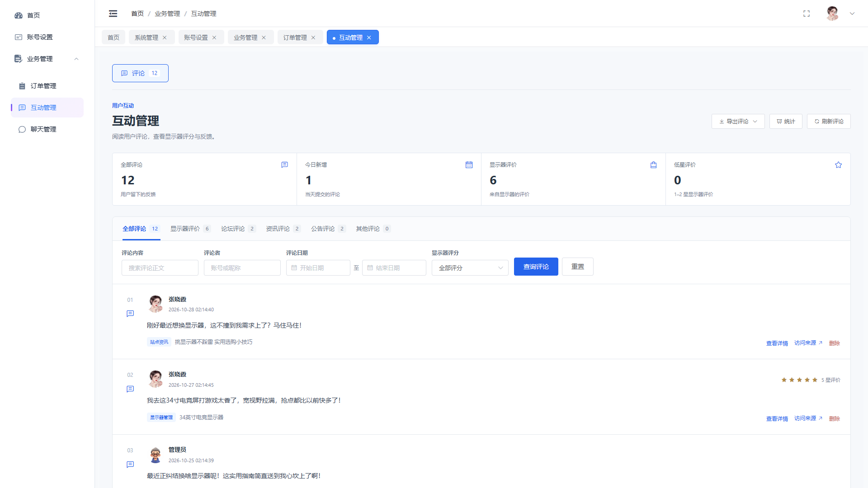Viewport: 868px width, 488px height.
Task: Click the calendar icon in 今日新增 card
Action: coord(469,165)
